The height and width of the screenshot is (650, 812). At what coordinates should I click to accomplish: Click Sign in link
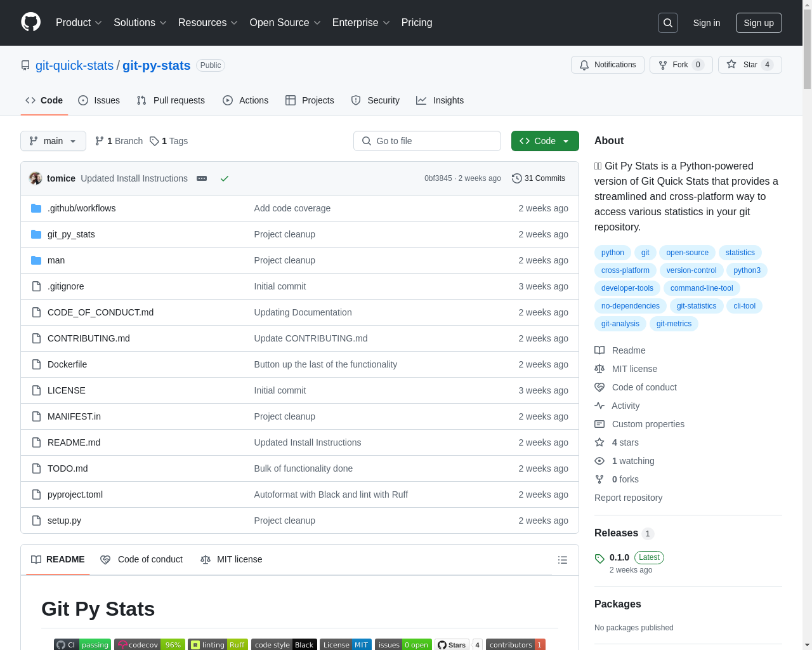(707, 23)
